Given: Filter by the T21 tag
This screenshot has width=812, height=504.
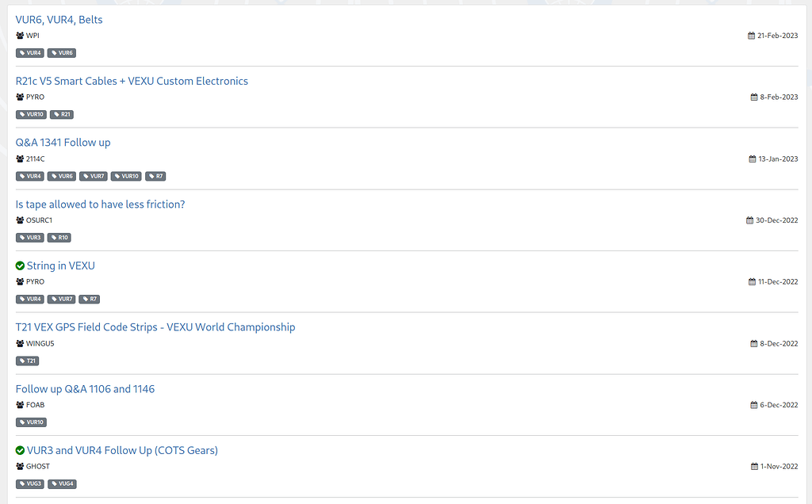Looking at the screenshot, I should coord(28,361).
